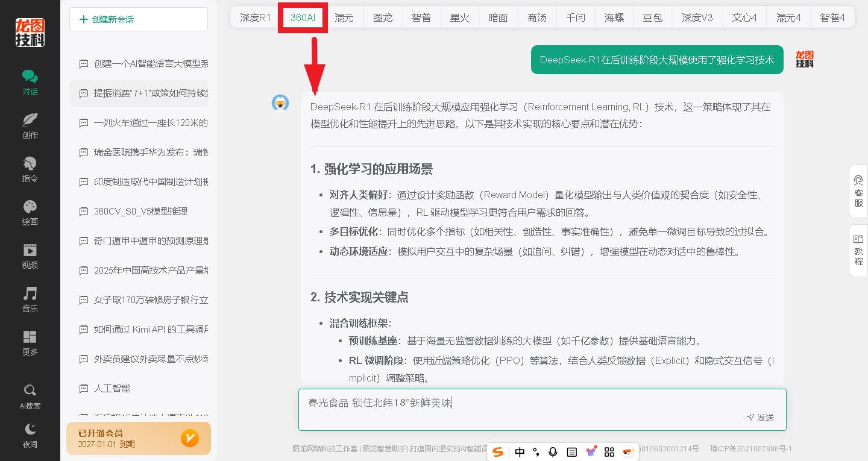Open the 教程 tutorial panel

pyautogui.click(x=858, y=250)
